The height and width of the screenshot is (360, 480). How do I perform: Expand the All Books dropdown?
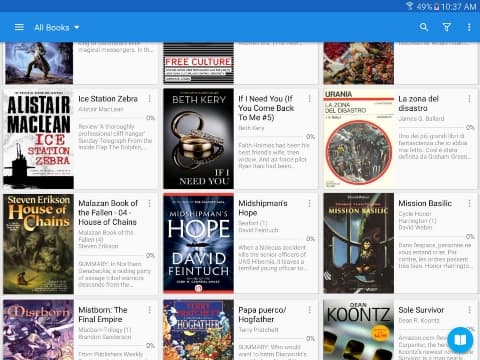(x=57, y=28)
